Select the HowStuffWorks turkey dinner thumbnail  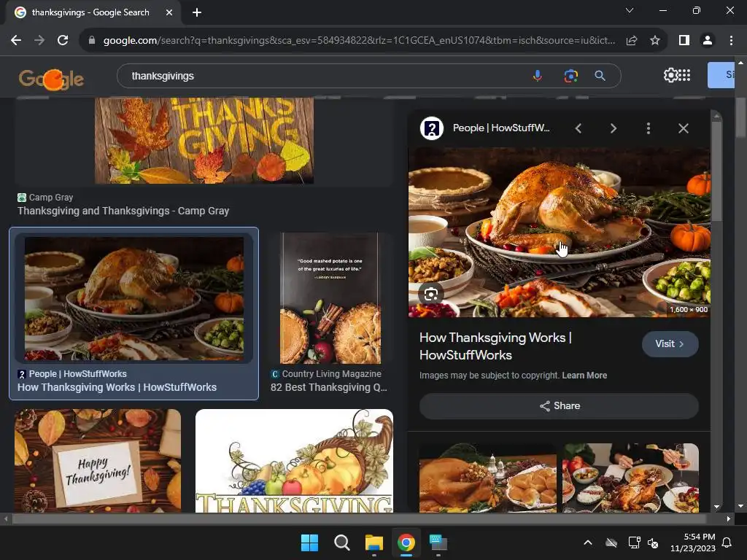pos(134,299)
